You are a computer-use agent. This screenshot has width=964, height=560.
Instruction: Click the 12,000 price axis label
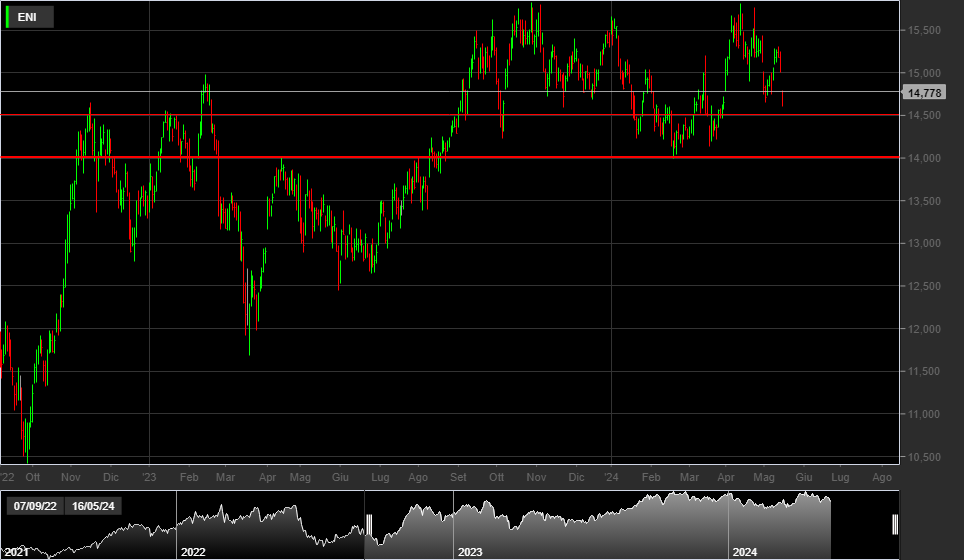click(x=924, y=329)
